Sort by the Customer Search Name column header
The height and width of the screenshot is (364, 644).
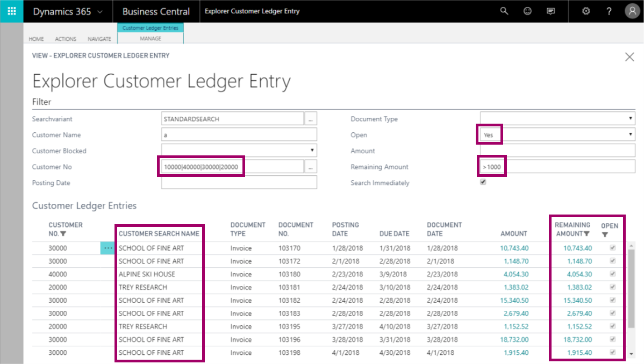159,234
